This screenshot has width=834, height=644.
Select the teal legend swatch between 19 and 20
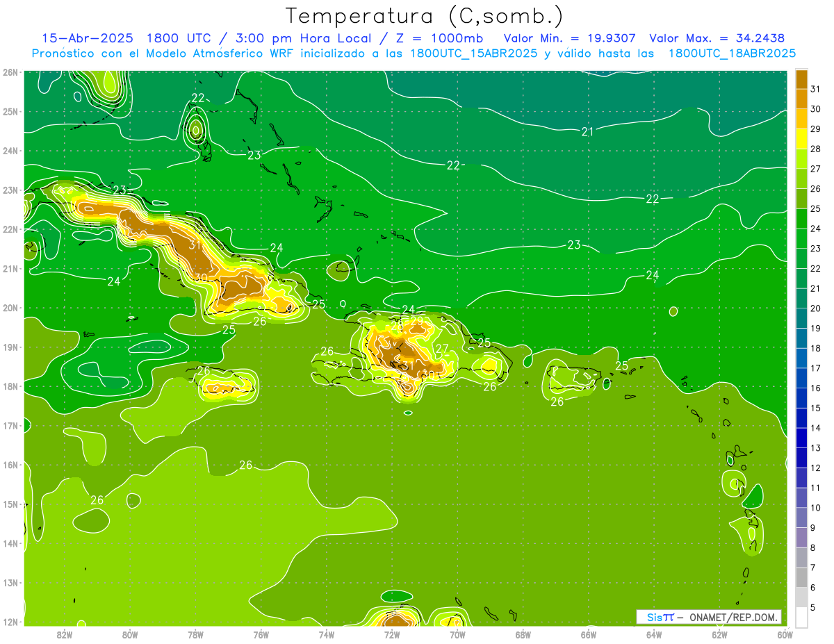click(801, 318)
